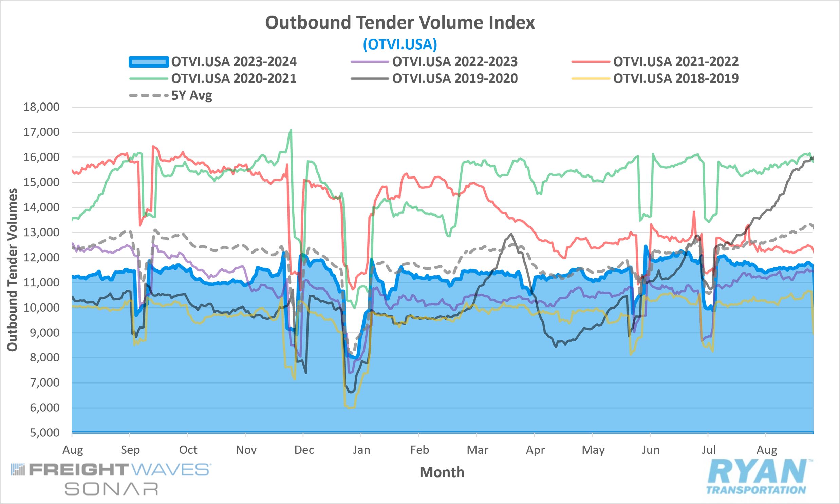Click the Ryan Transportation logo
Viewport: 840px width, 504px height.
click(x=759, y=477)
